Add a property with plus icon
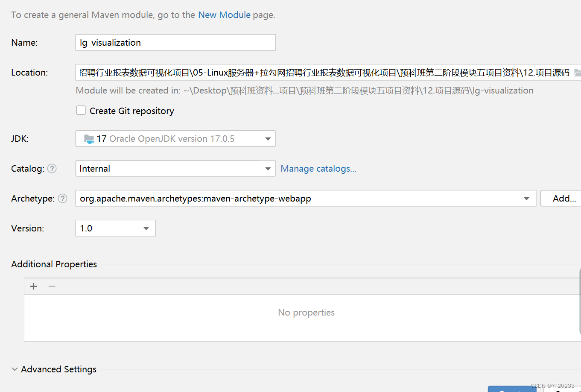This screenshot has width=581, height=392. pyautogui.click(x=34, y=286)
